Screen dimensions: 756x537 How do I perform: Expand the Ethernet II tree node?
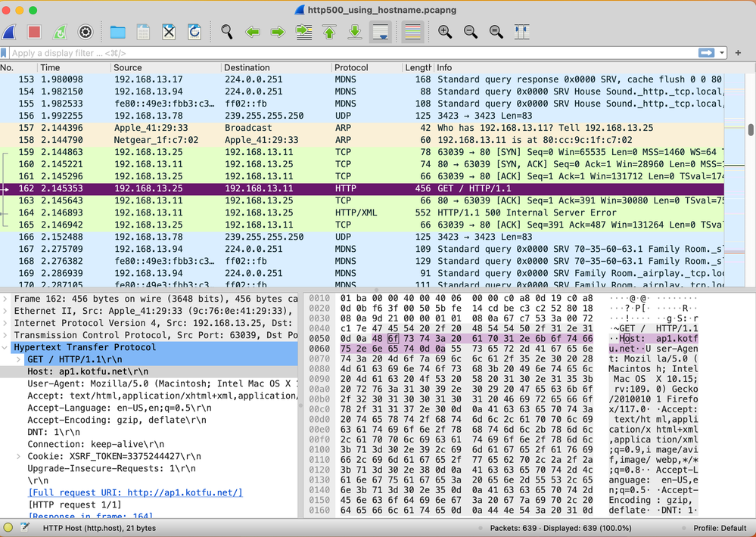click(x=5, y=311)
